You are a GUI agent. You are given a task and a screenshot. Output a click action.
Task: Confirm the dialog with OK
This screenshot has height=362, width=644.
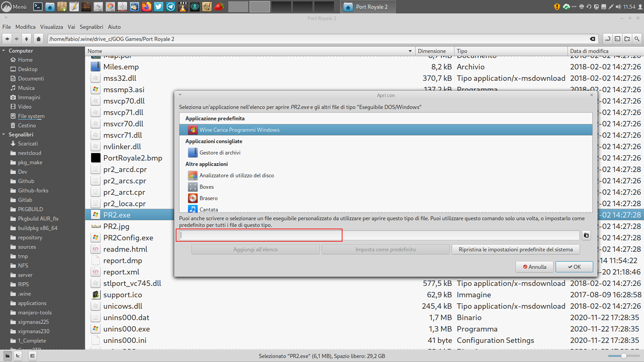[574, 267]
